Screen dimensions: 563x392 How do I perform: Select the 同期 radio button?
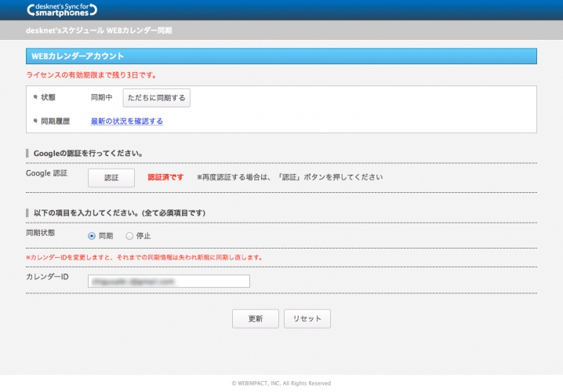(x=92, y=236)
